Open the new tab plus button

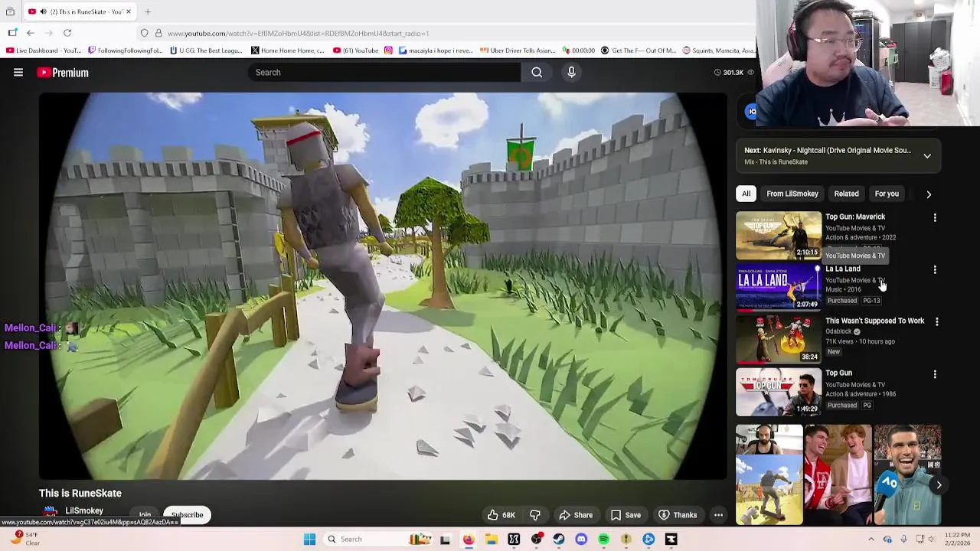tap(148, 11)
